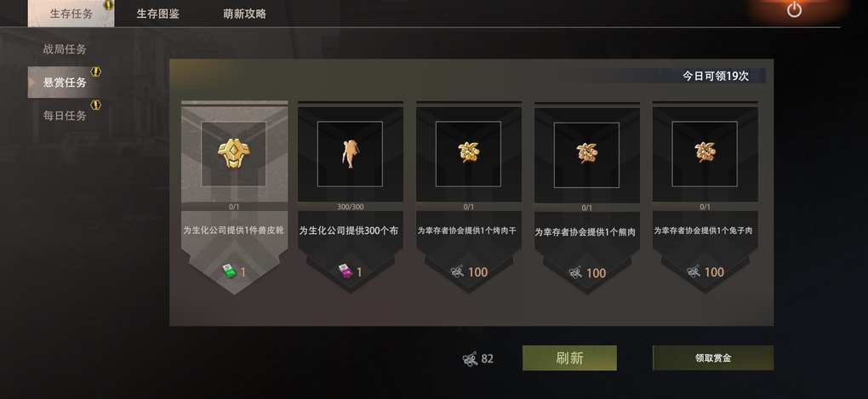
Task: Click the purple ticket reward icon
Action: [345, 271]
